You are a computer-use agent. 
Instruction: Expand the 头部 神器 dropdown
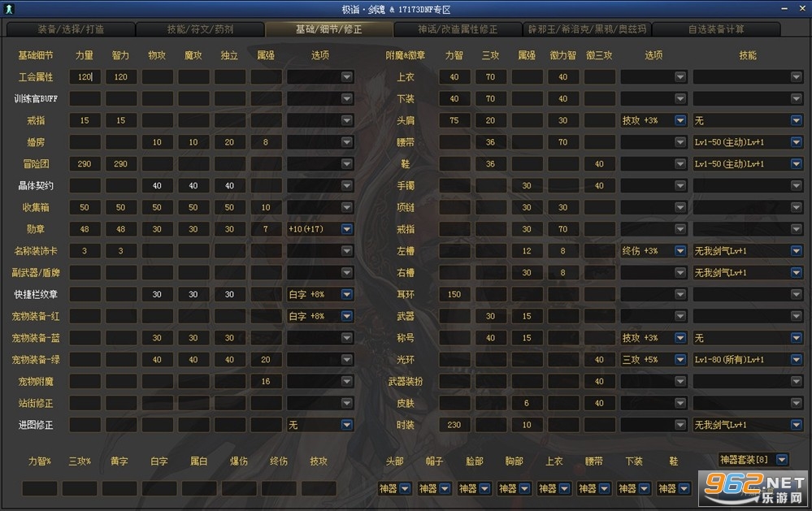pos(406,489)
